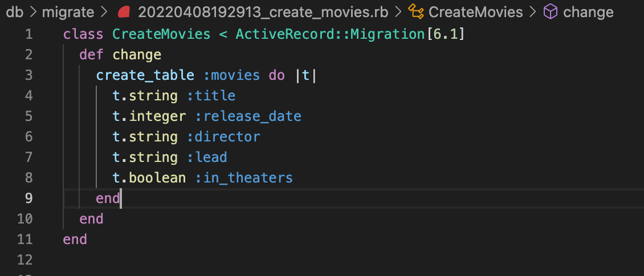Click the :release_date symbol
This screenshot has height=276, width=644.
coord(248,117)
